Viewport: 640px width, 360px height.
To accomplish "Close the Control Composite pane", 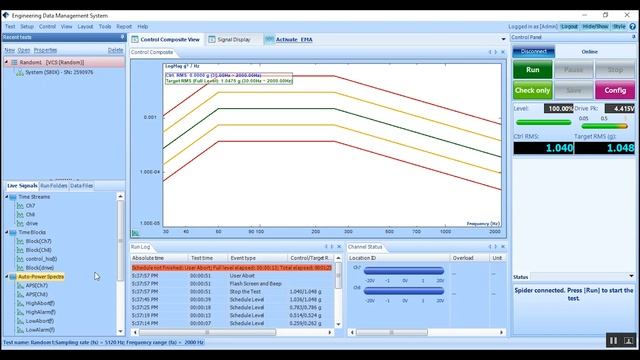I will coord(503,52).
